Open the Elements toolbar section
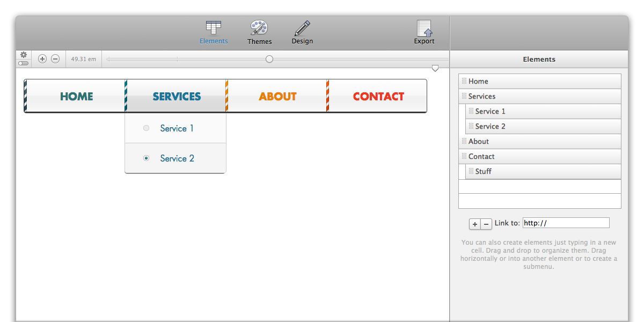This screenshot has width=644, height=322. point(214,33)
